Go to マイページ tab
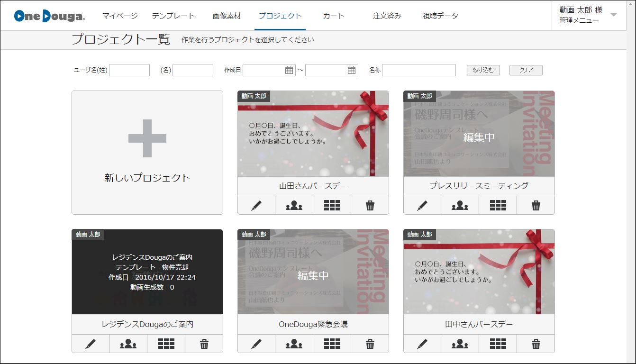 120,16
